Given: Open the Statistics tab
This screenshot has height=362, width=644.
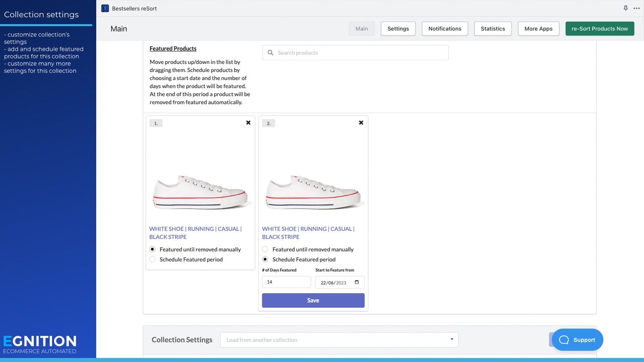Looking at the screenshot, I should coord(493,29).
